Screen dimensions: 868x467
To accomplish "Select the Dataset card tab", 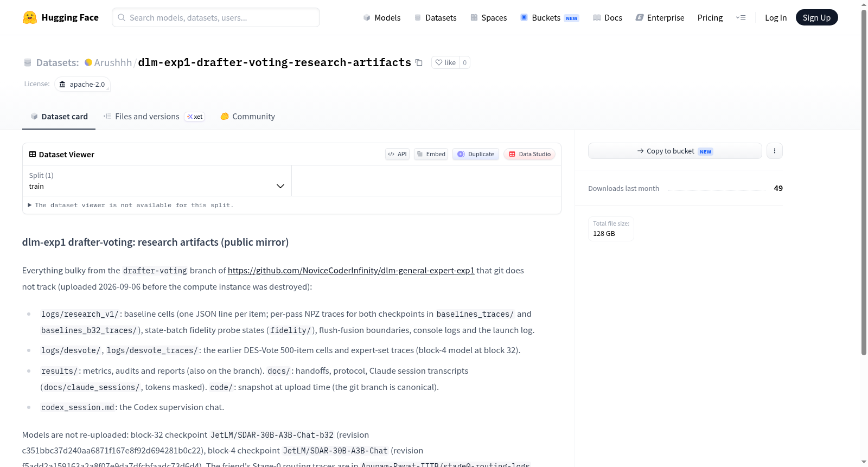I will pyautogui.click(x=59, y=117).
